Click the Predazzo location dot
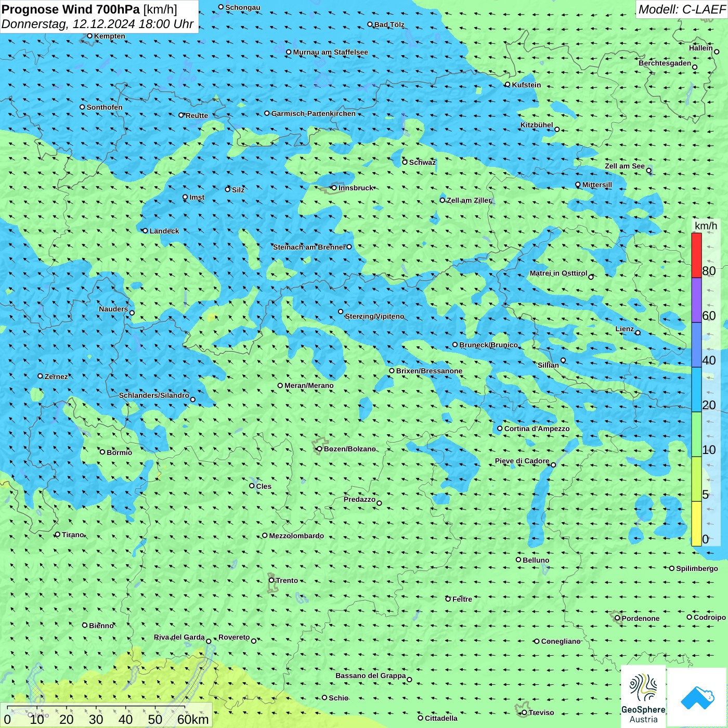 point(379,503)
